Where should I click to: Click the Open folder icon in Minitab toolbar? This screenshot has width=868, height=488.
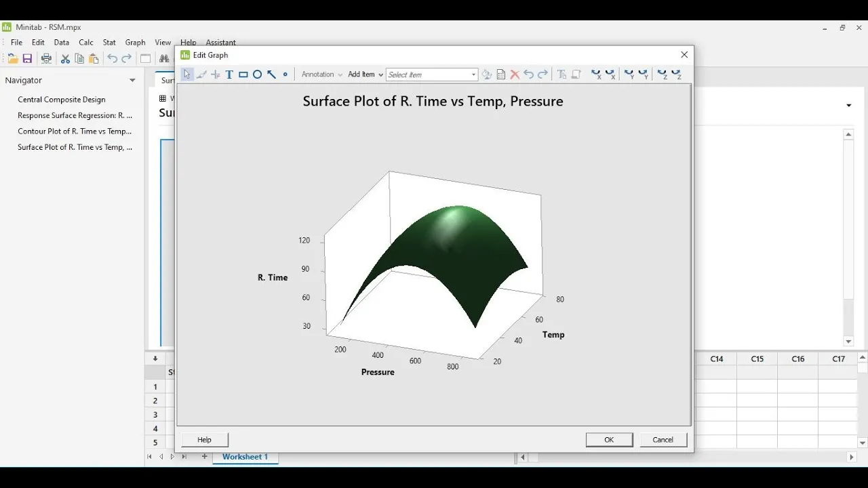click(13, 59)
